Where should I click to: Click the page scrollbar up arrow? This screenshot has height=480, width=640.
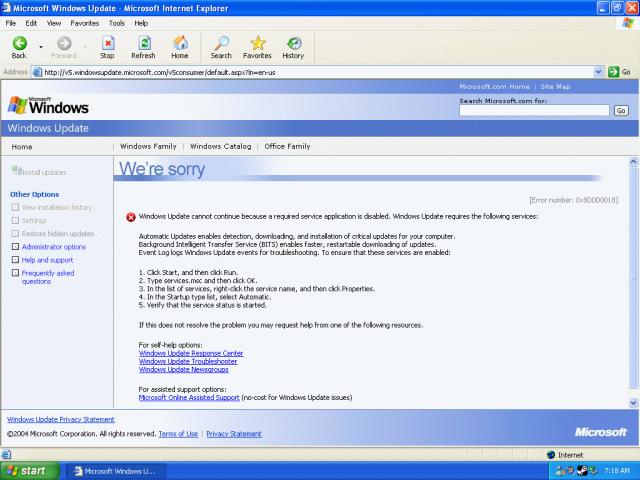633,162
